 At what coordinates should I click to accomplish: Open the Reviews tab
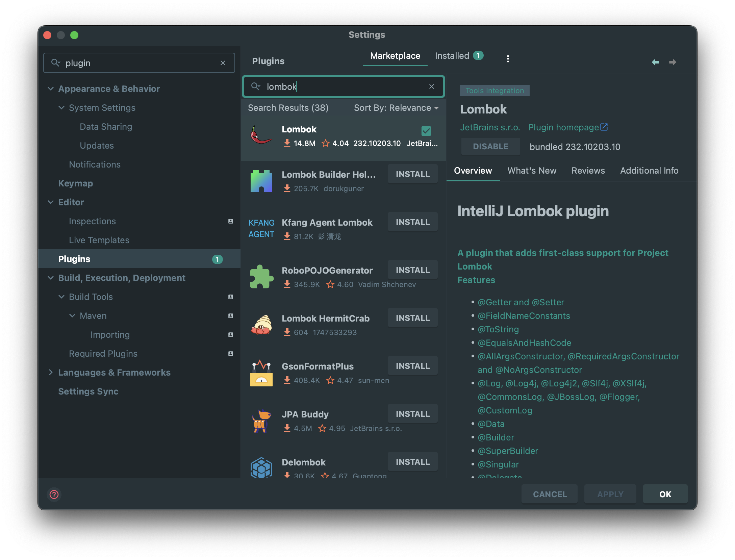(588, 171)
